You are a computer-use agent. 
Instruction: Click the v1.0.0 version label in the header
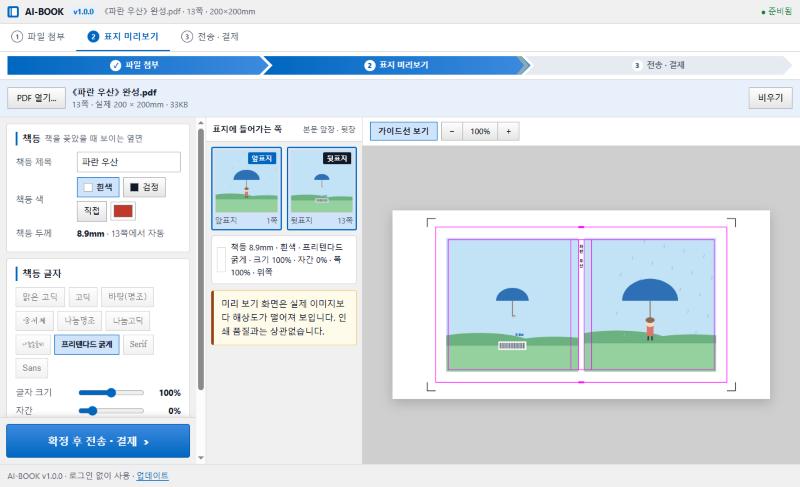[84, 11]
